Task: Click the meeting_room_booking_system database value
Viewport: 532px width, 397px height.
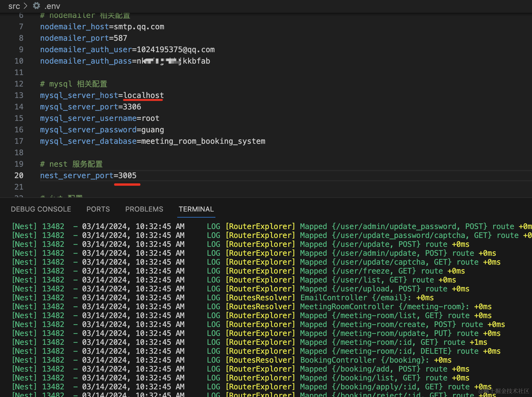Action: click(203, 141)
